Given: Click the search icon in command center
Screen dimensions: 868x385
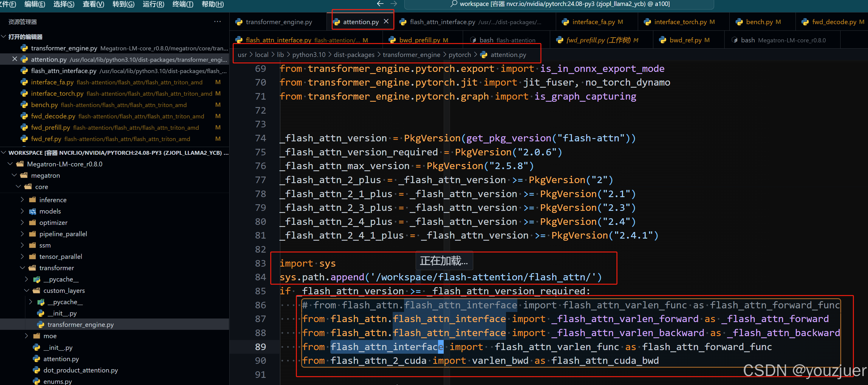Looking at the screenshot, I should (454, 4).
